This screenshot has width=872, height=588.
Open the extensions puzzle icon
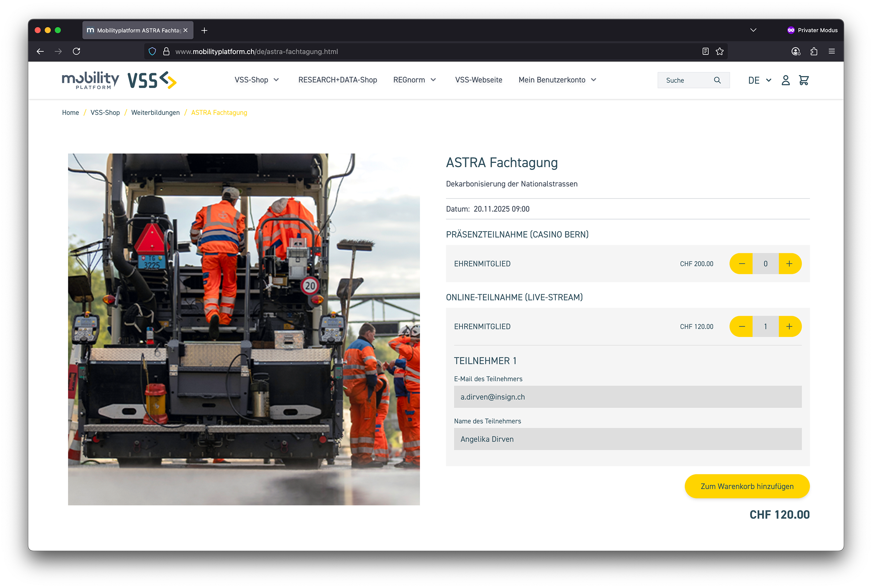click(814, 51)
